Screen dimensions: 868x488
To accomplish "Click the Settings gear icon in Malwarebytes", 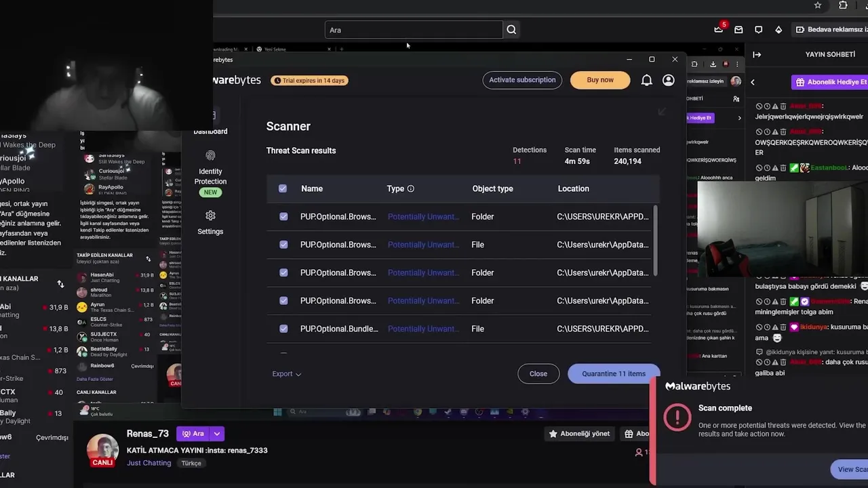I will (210, 216).
